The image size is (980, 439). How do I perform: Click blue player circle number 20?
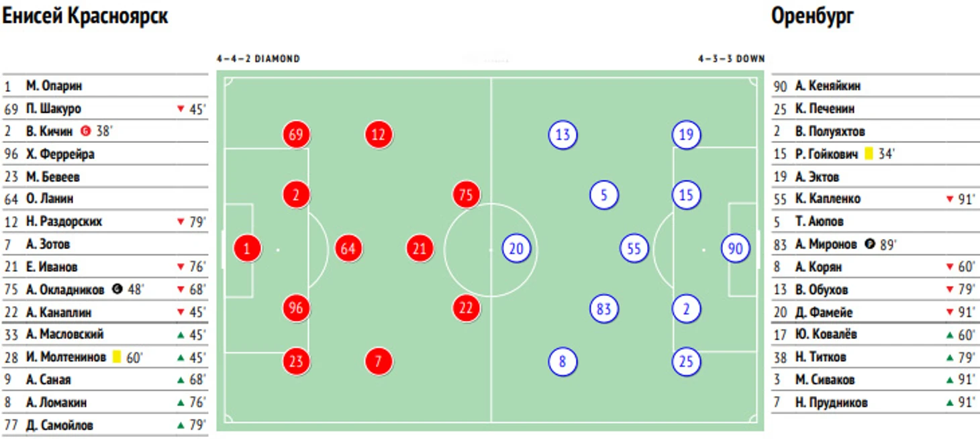[516, 249]
